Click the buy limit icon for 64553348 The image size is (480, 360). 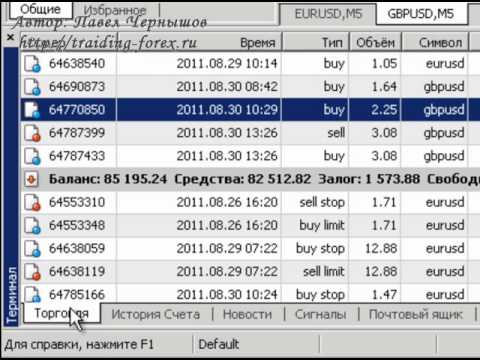32,226
